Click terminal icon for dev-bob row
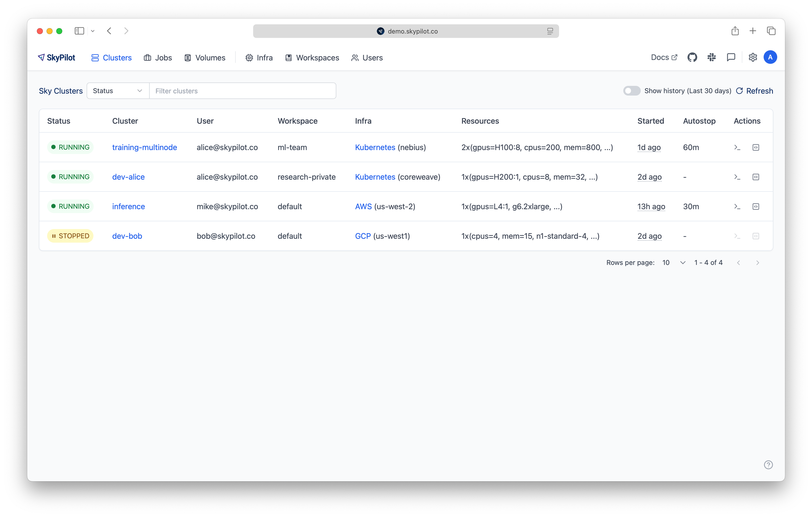This screenshot has width=812, height=517. (x=737, y=236)
